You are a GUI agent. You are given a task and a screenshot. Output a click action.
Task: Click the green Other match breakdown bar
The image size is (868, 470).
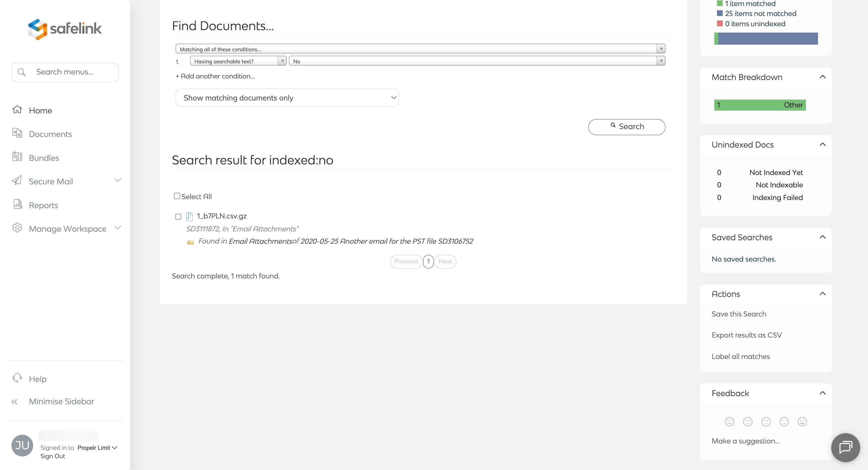pos(759,105)
